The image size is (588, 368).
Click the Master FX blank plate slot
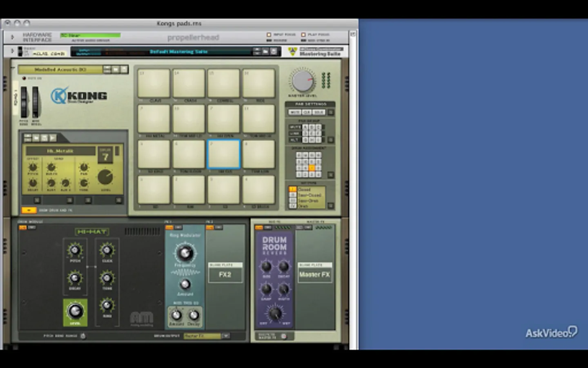[x=315, y=273]
